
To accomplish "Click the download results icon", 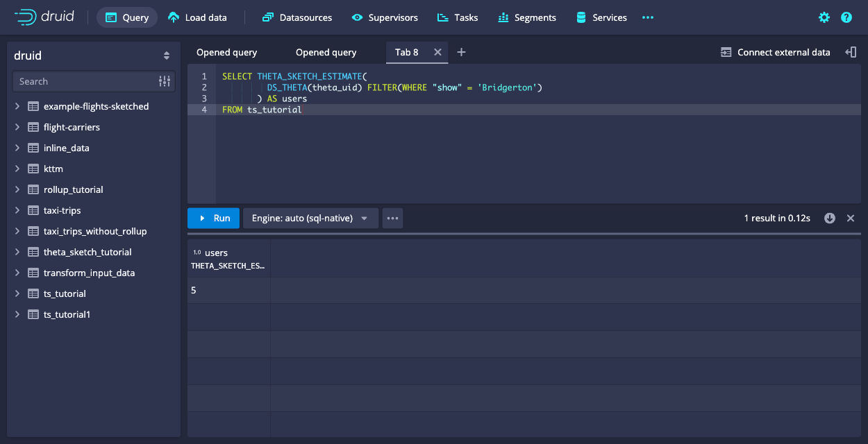I will pos(830,218).
